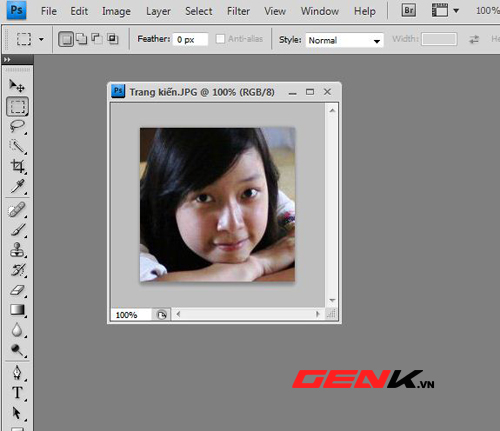This screenshot has height=431, width=500.
Task: Click the New selection mode icon
Action: coord(66,39)
